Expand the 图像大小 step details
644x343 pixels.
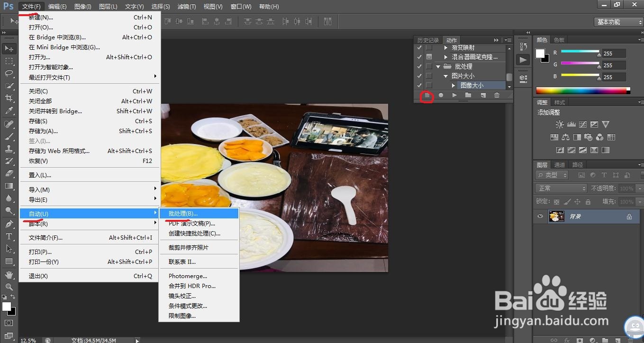coord(454,85)
